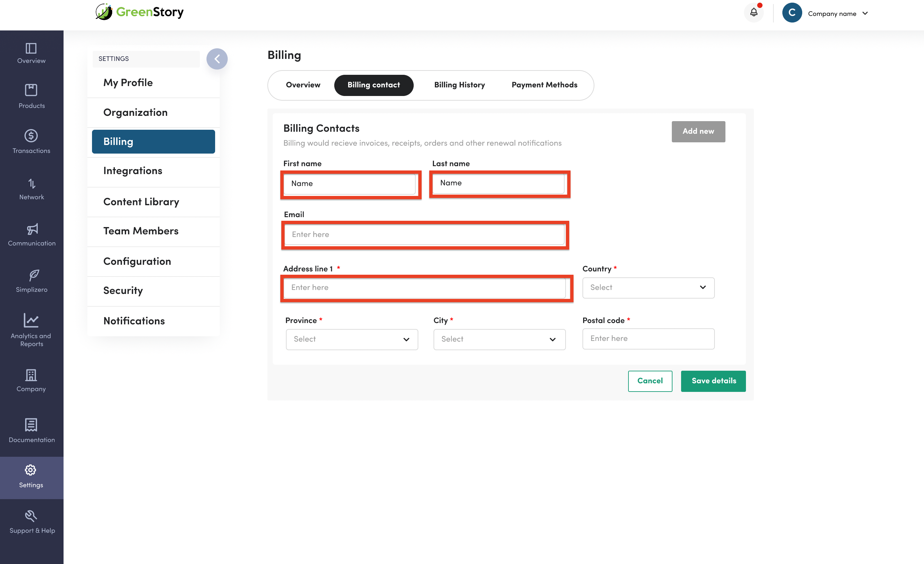Click the Documentation sidebar icon
The image size is (924, 564).
click(31, 425)
